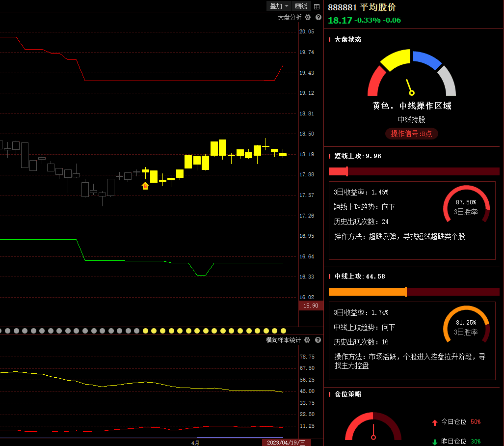Viewport: 504px width, 446px height.
Task: Open 横向样本统计 help question icon
Action: click(x=318, y=340)
